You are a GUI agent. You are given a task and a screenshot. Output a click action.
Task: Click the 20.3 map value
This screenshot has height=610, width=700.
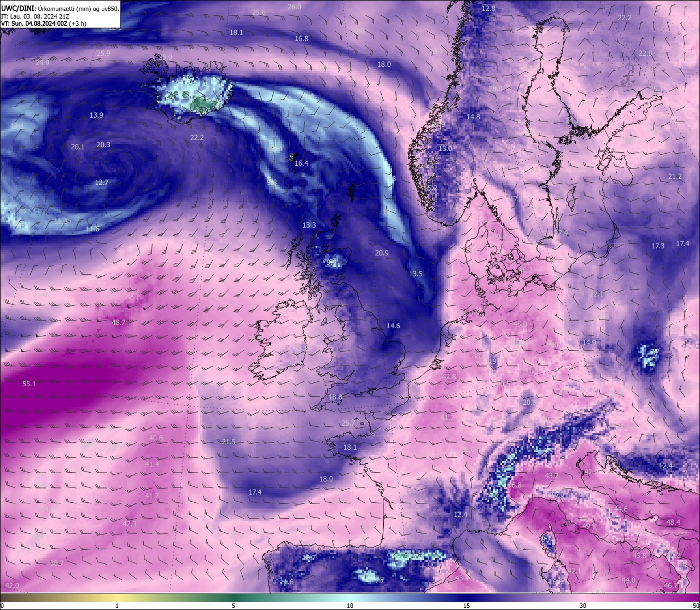point(103,145)
